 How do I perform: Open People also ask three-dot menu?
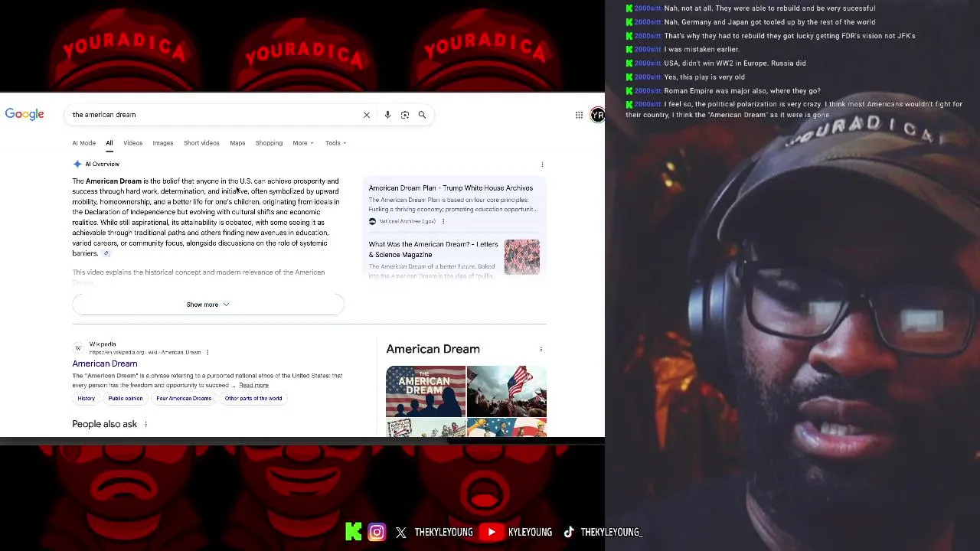click(x=145, y=424)
